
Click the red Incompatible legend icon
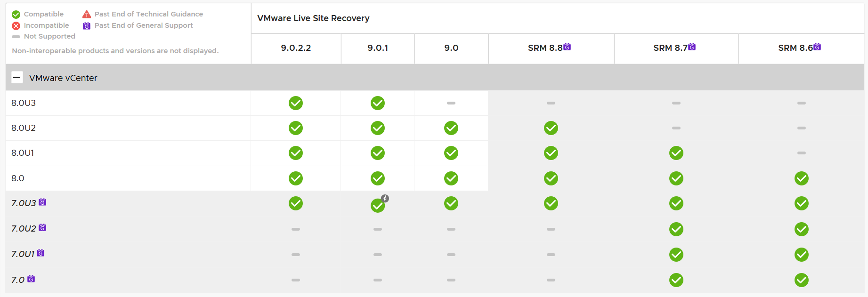[x=16, y=26]
